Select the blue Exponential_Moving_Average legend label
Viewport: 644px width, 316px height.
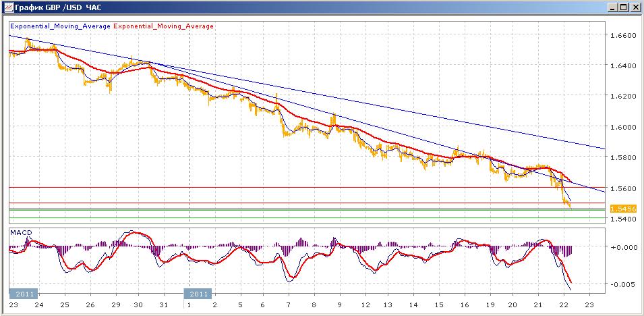(x=60, y=26)
